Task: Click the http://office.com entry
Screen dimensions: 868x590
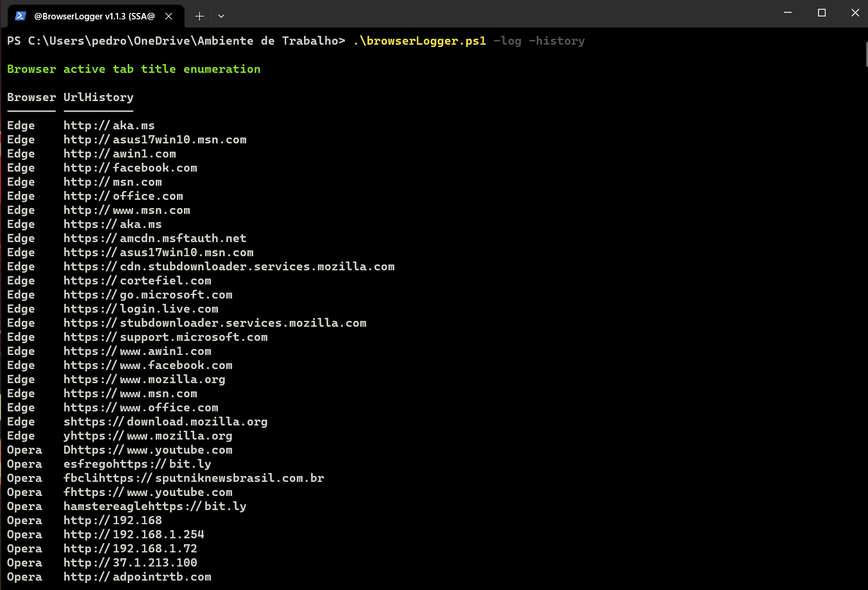Action: [x=123, y=196]
